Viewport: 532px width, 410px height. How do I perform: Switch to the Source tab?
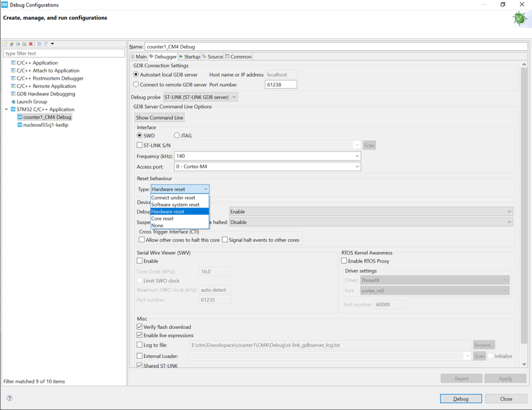tap(212, 57)
